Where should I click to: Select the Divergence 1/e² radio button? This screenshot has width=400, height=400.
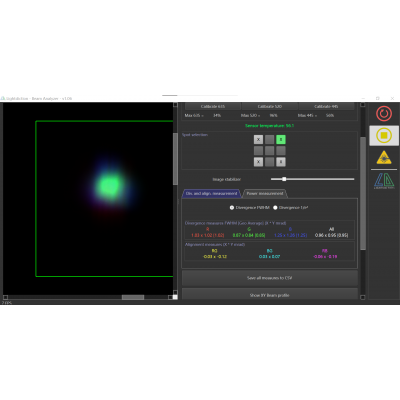(275, 208)
